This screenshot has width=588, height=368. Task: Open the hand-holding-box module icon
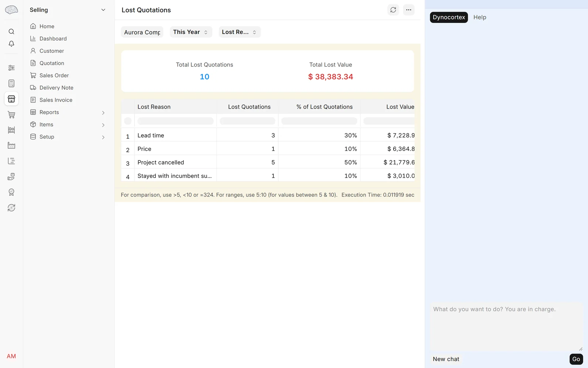11,177
